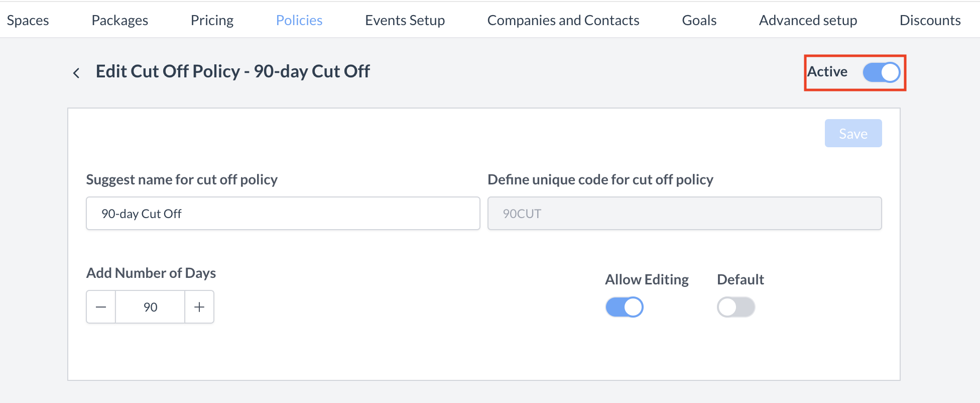Screen dimensions: 980x403
Task: Toggle the Active switch off
Action: click(880, 72)
